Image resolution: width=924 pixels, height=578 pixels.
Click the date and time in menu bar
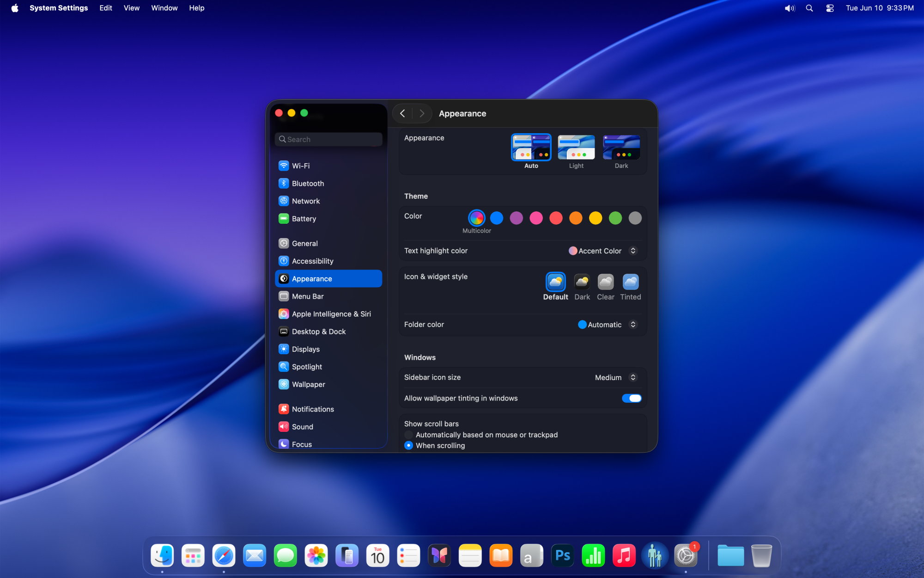point(880,8)
